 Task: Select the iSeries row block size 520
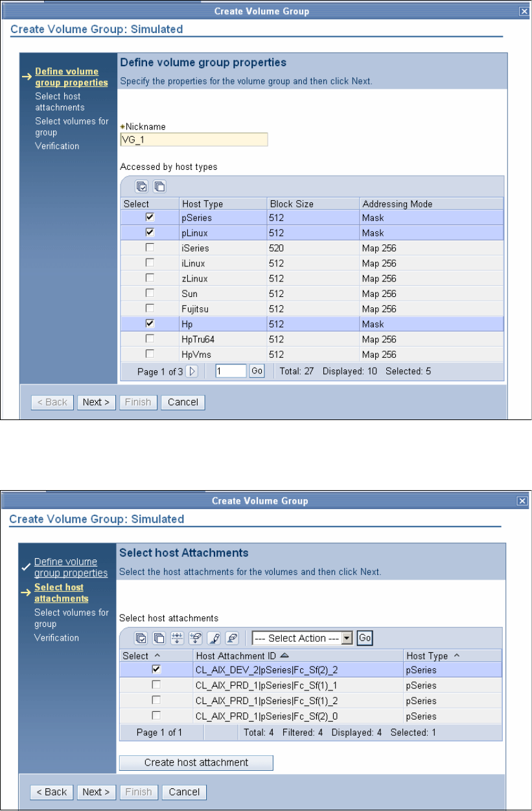(313, 248)
